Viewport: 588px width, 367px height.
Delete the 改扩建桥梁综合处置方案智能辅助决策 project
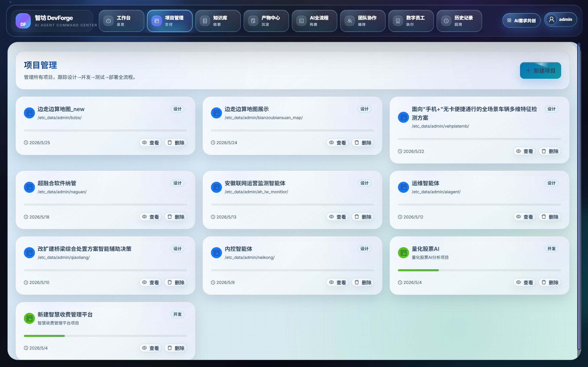176,282
